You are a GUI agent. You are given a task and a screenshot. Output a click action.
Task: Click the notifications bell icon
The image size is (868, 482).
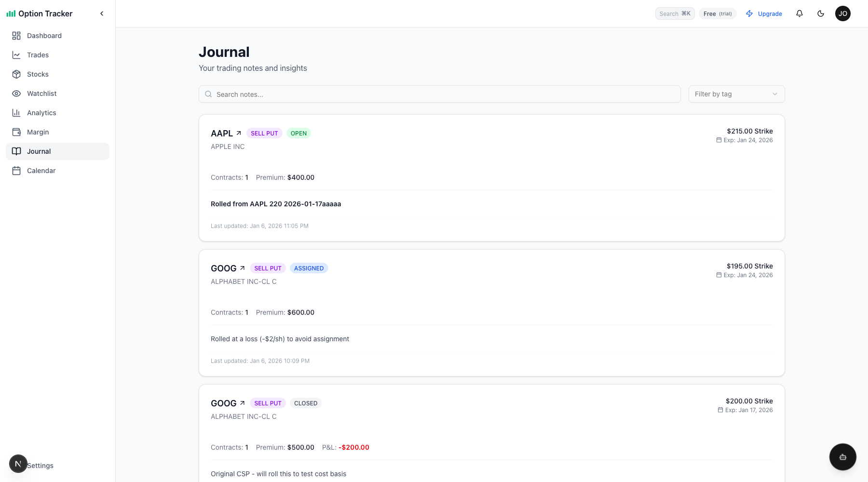pos(800,13)
